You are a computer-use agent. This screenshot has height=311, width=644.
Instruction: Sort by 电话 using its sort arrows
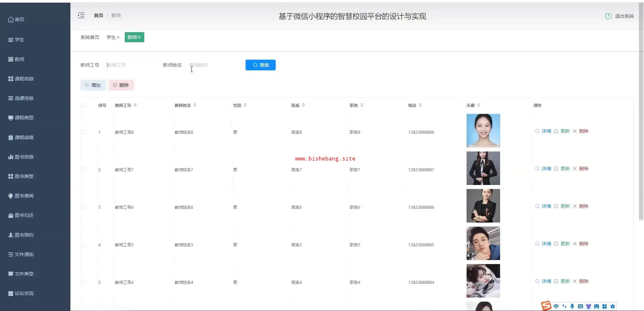420,105
